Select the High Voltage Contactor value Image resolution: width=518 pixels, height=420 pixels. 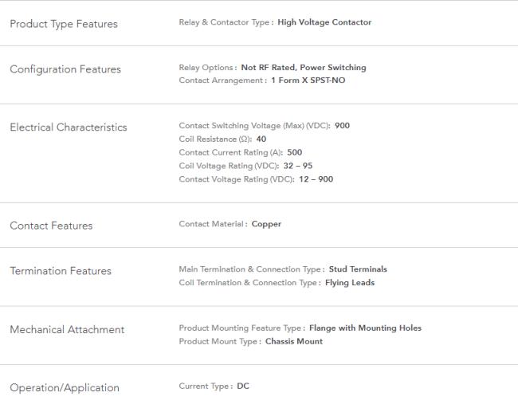[x=324, y=22]
